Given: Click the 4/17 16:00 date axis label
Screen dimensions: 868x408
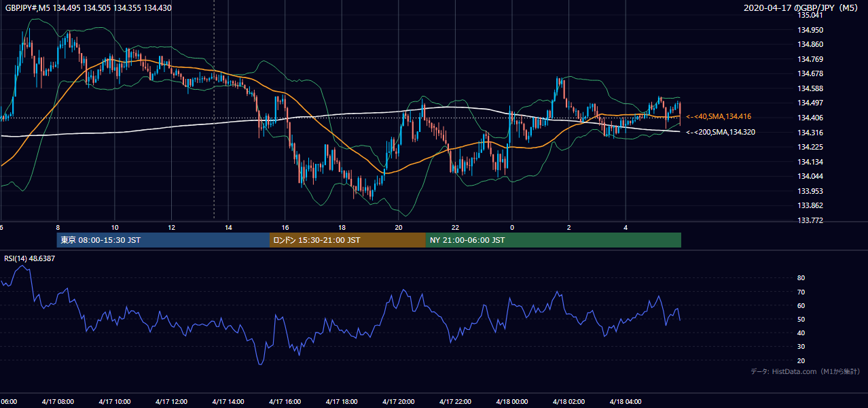Looking at the screenshot, I should [285, 402].
